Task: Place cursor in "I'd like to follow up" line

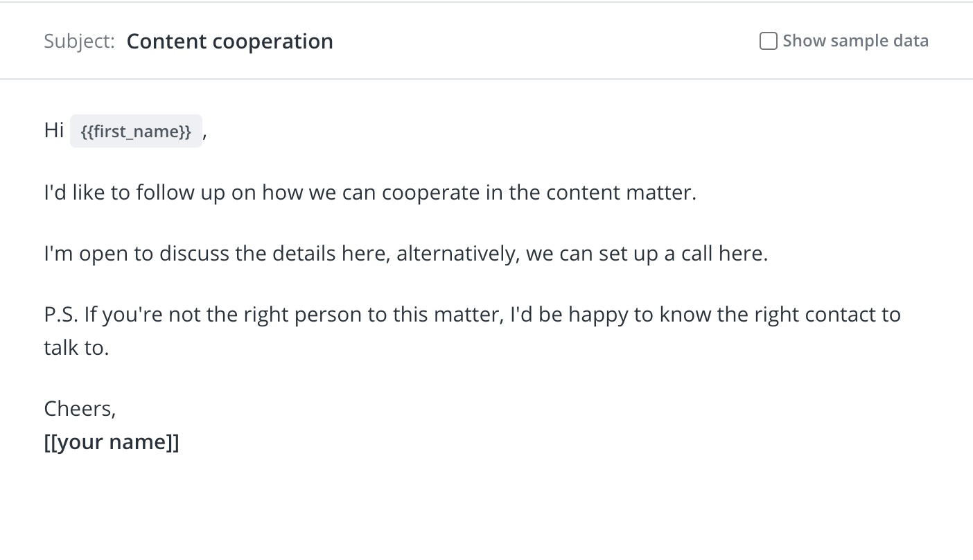Action: pos(132,192)
